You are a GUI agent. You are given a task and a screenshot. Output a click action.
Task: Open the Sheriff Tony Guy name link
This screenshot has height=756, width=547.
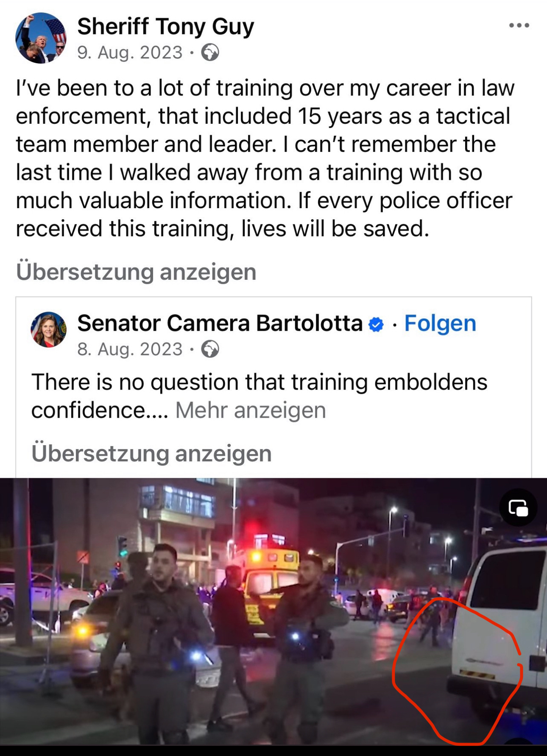point(165,26)
